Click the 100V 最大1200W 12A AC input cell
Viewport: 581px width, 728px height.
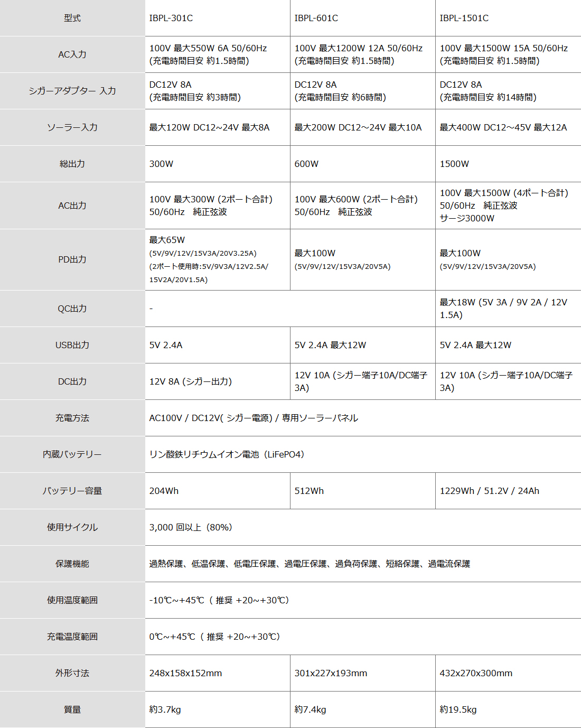pyautogui.click(x=363, y=54)
